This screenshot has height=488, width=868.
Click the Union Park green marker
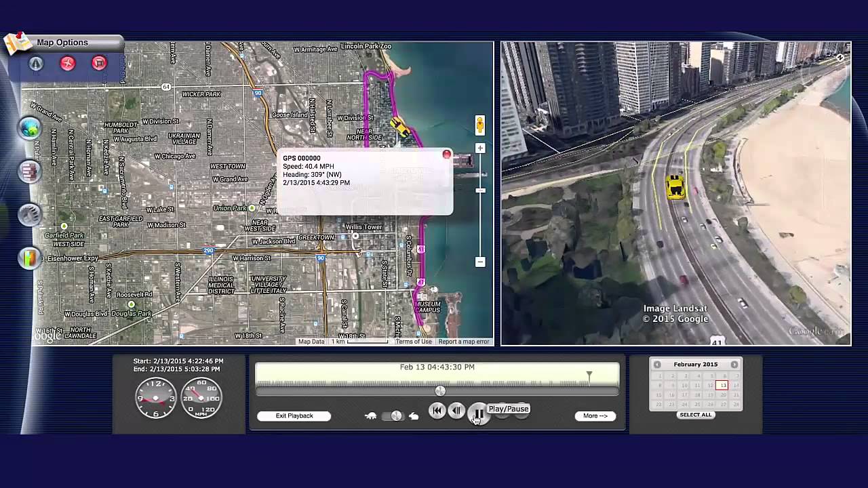point(252,208)
